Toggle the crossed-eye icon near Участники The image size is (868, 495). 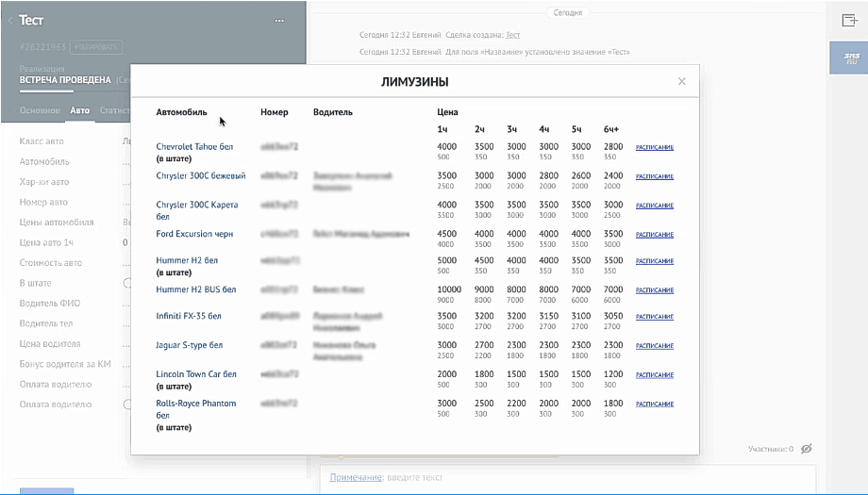coord(807,449)
